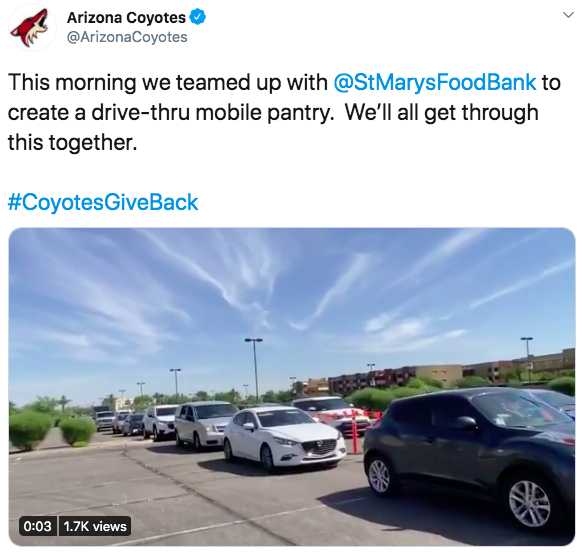The image size is (582, 552).
Task: Play the drive-thru pantry video
Action: click(292, 386)
